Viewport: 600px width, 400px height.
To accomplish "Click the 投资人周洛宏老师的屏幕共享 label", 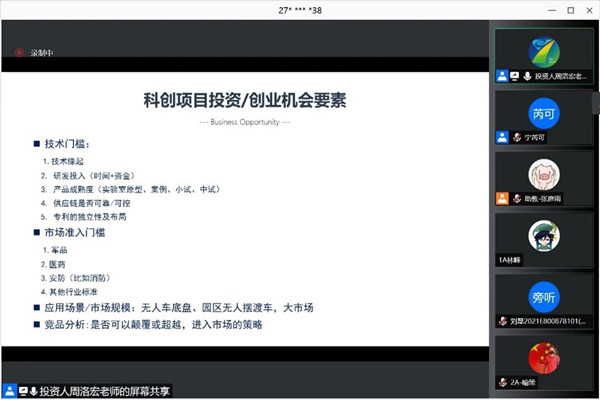I will pos(104,391).
